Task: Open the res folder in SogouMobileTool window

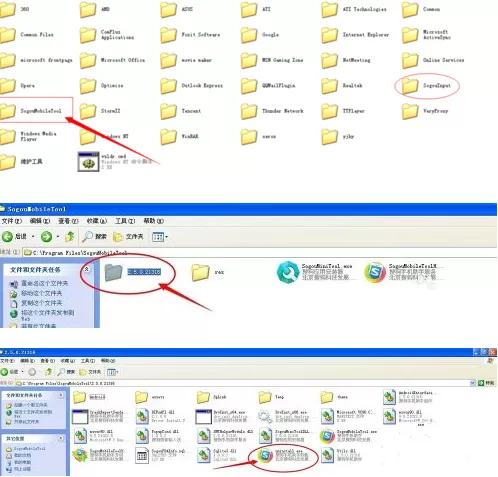Action: tap(208, 272)
